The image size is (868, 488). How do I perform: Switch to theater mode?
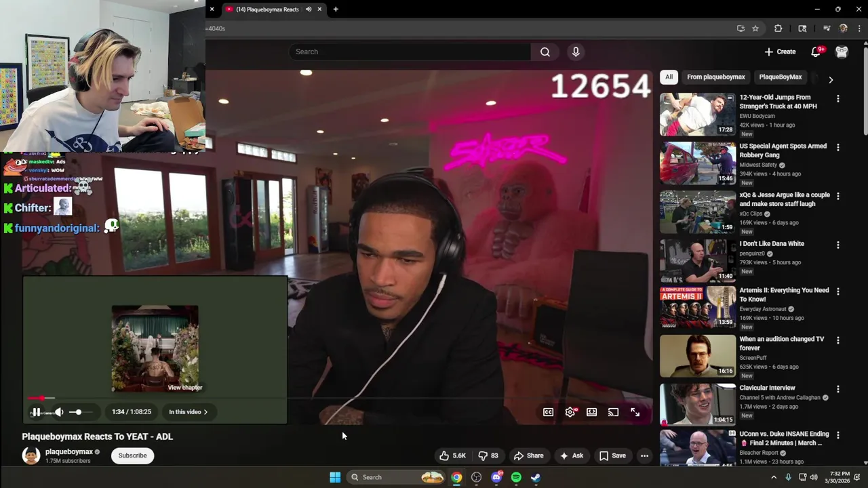(x=592, y=412)
